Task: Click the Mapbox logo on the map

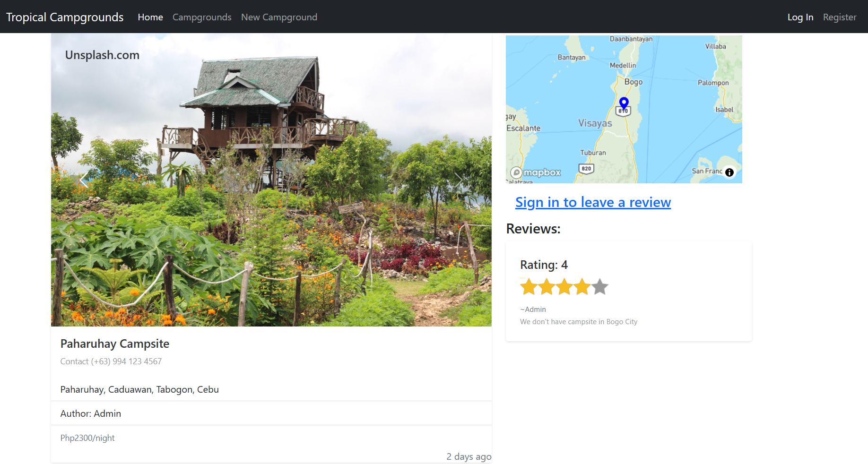Action: 535,172
